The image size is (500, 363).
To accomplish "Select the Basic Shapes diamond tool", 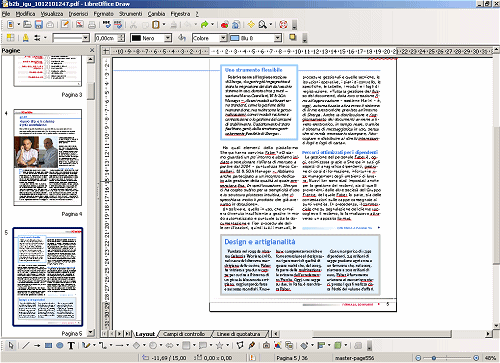I will (x=136, y=345).
